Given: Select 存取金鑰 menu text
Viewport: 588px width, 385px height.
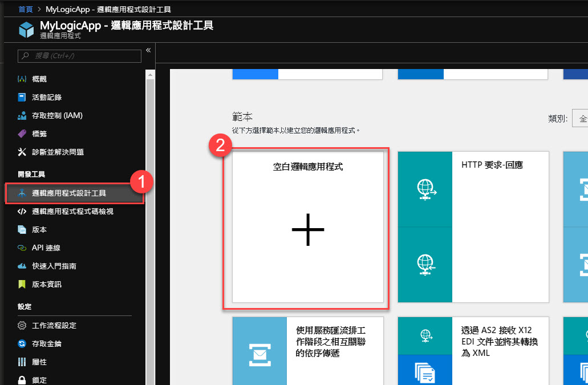Looking at the screenshot, I should [47, 344].
